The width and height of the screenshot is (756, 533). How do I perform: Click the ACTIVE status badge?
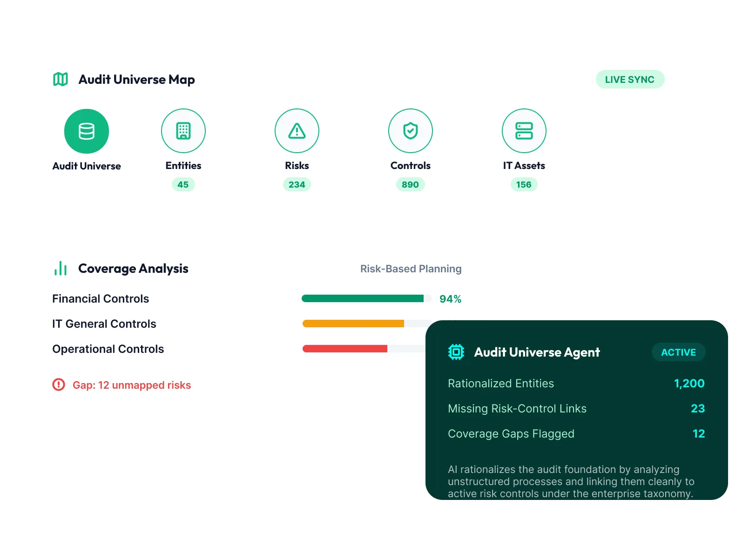(x=679, y=352)
